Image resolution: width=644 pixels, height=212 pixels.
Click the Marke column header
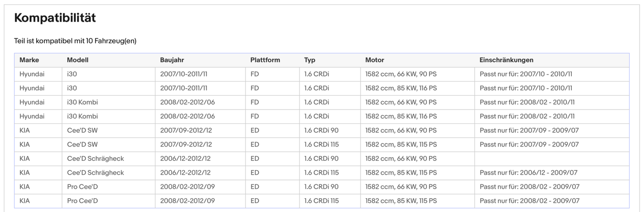coord(29,60)
